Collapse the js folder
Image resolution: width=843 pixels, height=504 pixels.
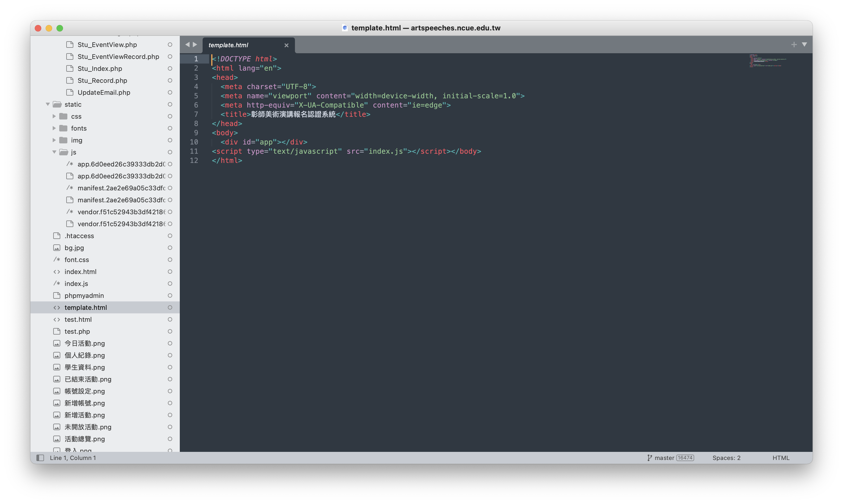click(x=54, y=152)
